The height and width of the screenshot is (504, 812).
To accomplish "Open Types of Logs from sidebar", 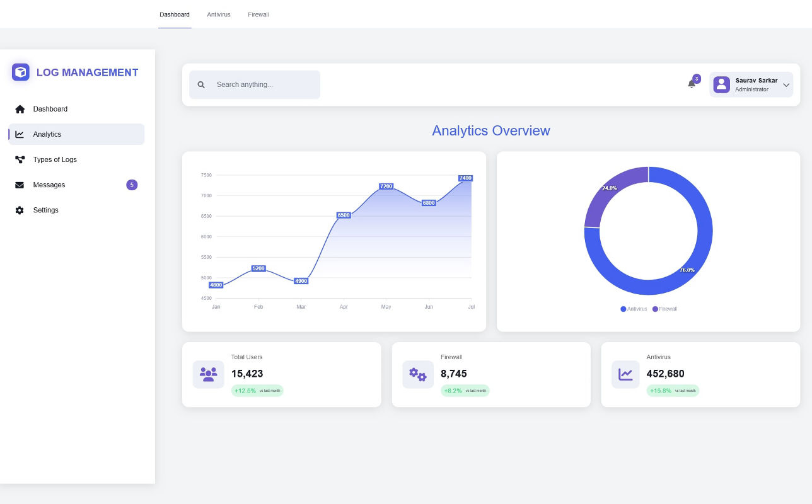I will (55, 159).
